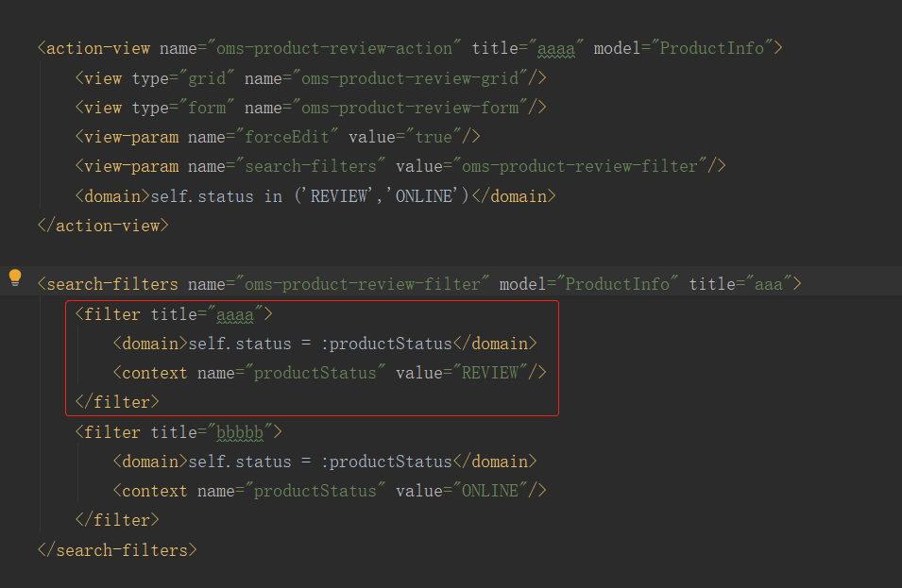Click the closing </action-view> tag
The height and width of the screenshot is (588, 902).
(x=104, y=226)
